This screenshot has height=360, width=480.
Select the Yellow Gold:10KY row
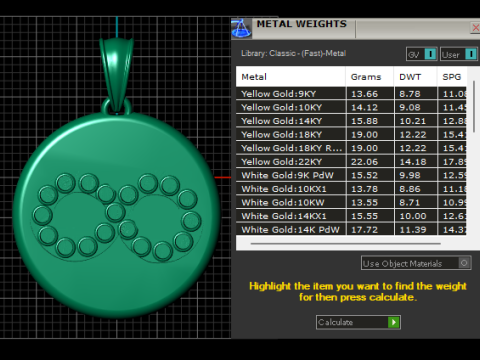351,107
